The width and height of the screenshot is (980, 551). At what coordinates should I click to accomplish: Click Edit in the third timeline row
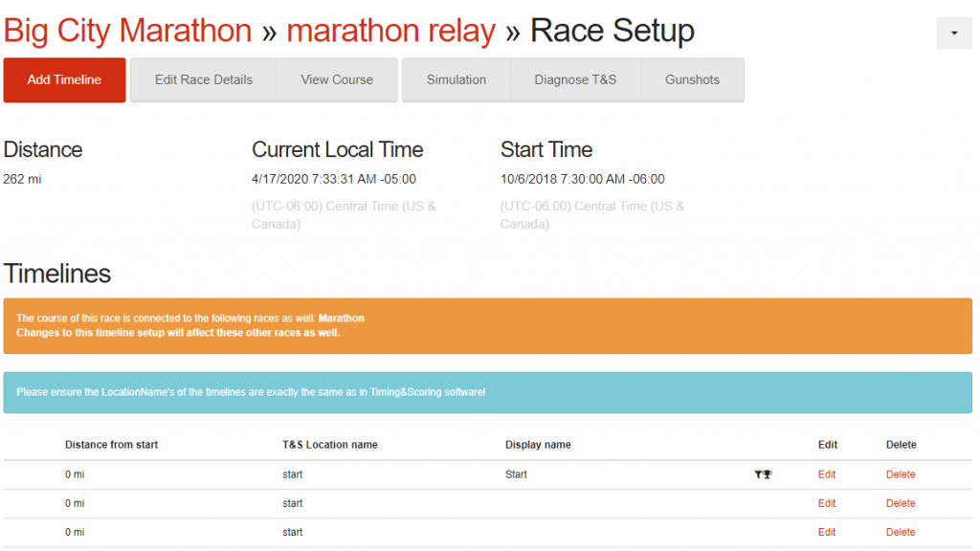point(827,532)
